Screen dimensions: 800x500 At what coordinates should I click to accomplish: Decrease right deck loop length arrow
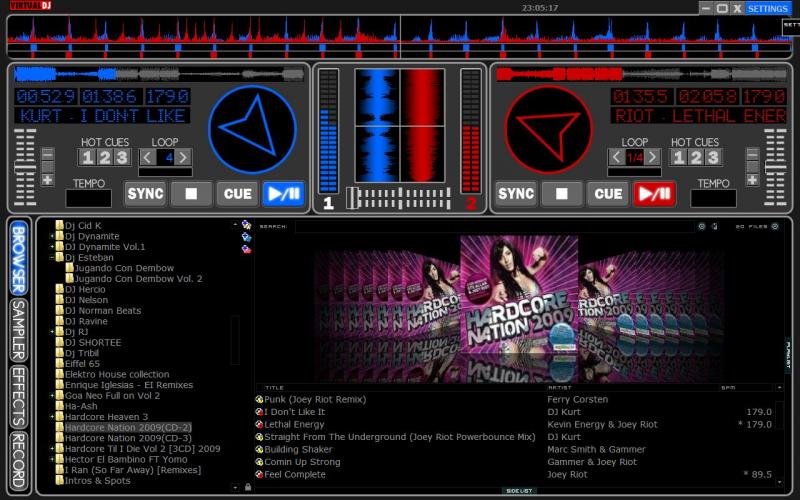(616, 157)
